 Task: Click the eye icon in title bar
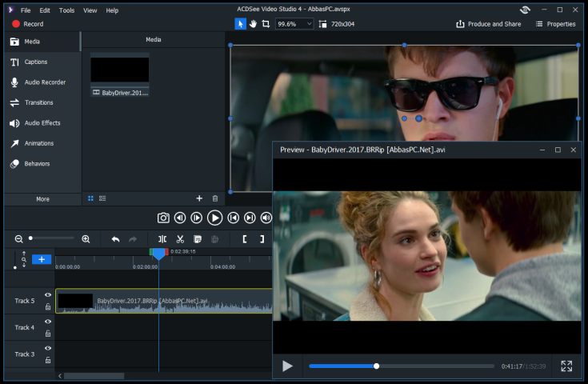[x=525, y=10]
